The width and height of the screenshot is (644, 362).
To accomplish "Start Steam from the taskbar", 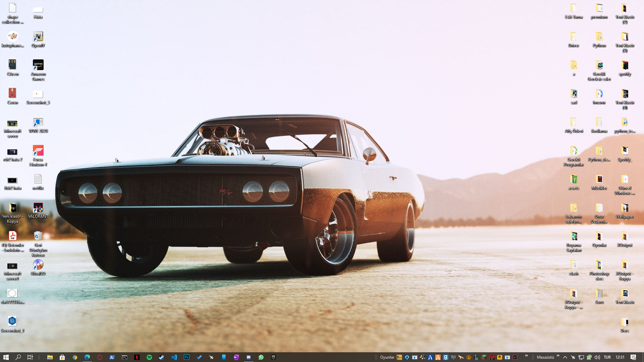I will point(162,357).
